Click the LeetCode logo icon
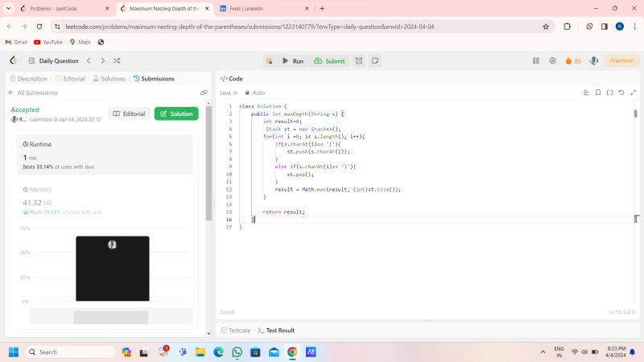Viewport: 644px width, 362px height. pos(13,60)
